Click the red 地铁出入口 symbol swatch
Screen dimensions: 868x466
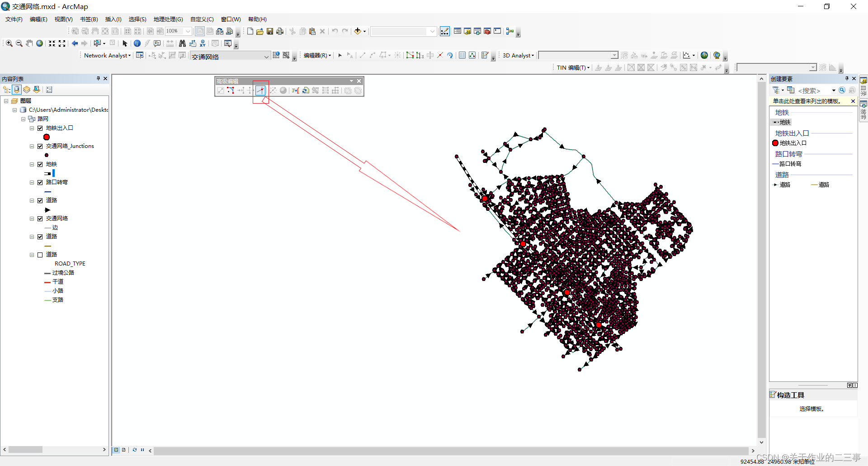(47, 137)
